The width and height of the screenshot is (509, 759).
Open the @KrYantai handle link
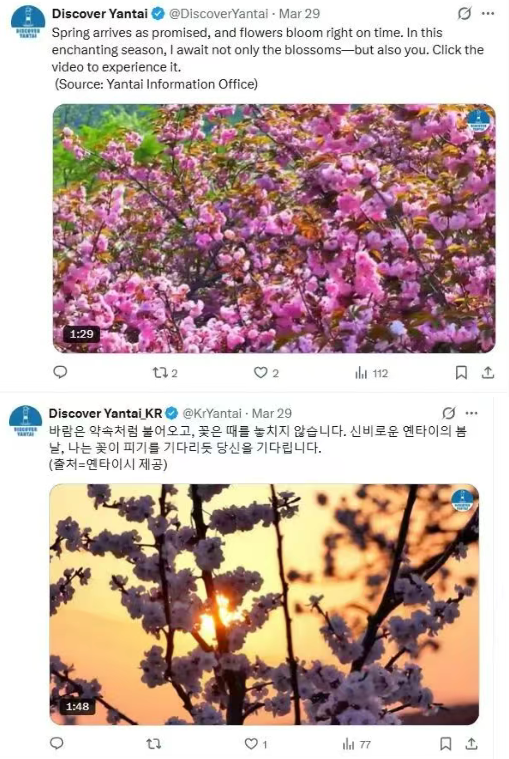click(x=211, y=413)
